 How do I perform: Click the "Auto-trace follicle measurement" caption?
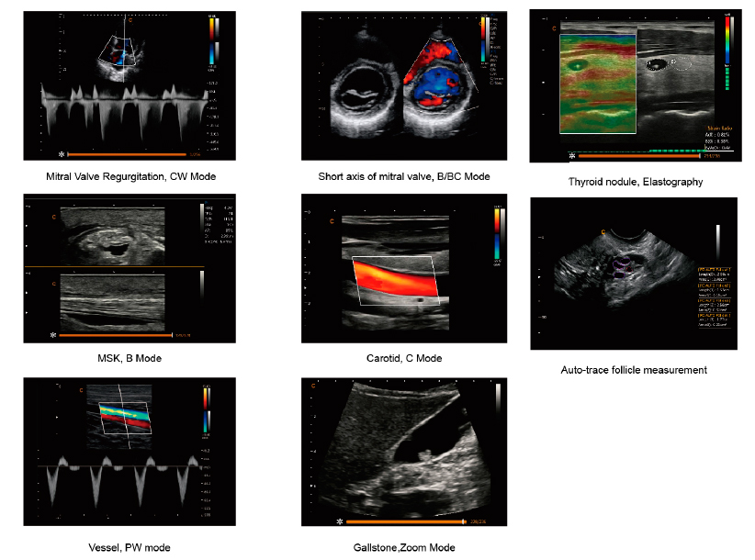[633, 370]
